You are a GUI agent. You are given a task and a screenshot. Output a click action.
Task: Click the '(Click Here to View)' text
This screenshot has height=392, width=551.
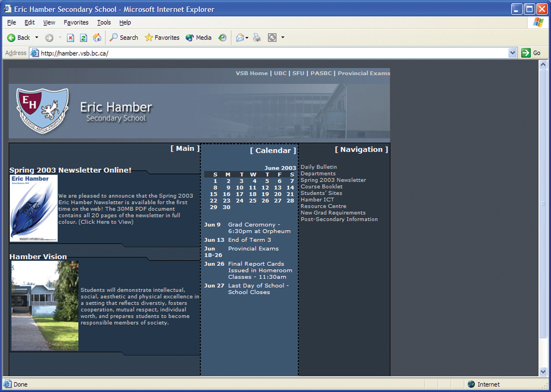coord(106,222)
